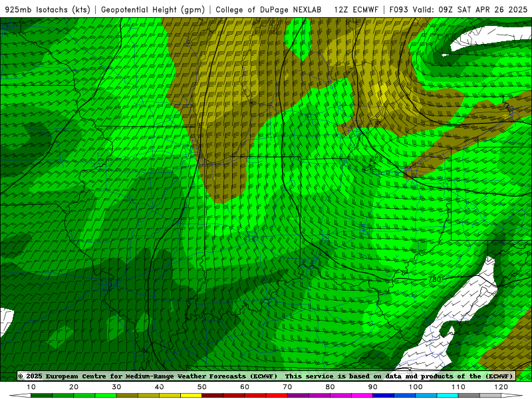
Task: Click the ECMWF copyright notice banner
Action: [x=266, y=376]
